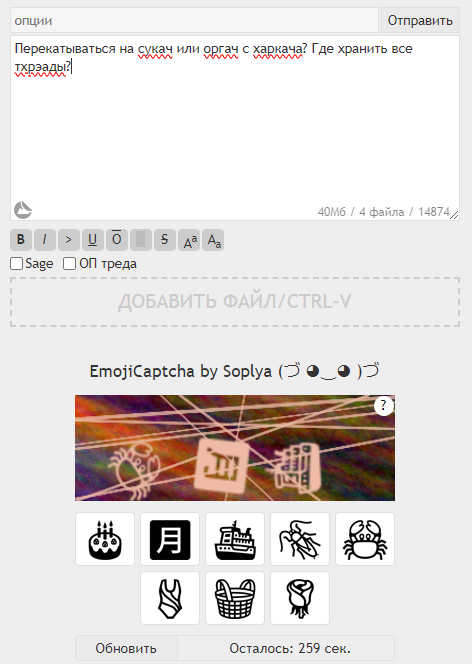This screenshot has width=472, height=664.
Task: Choose the crab emoji tile
Action: 365,539
